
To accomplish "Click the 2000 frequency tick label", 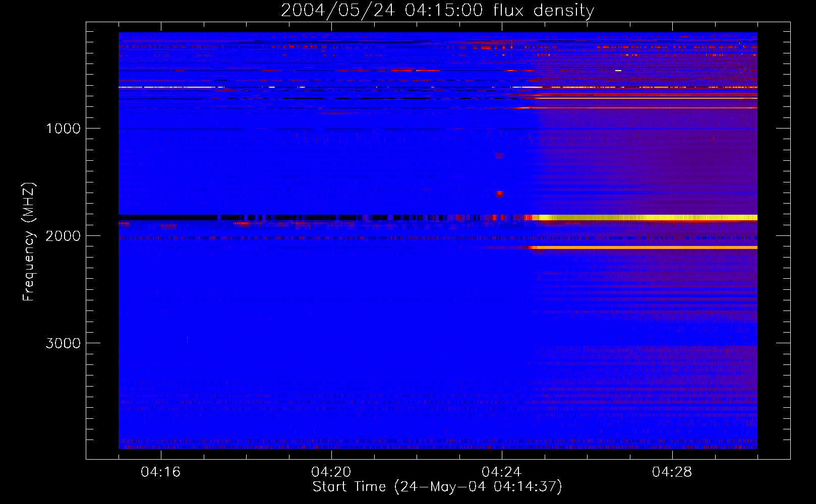I will pyautogui.click(x=63, y=236).
